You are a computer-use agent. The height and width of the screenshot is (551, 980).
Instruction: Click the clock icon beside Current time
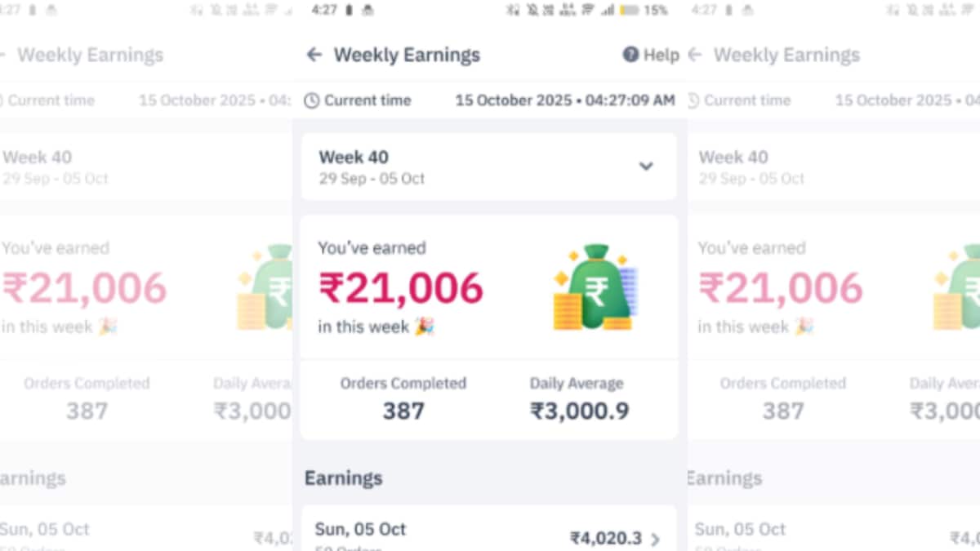(311, 101)
